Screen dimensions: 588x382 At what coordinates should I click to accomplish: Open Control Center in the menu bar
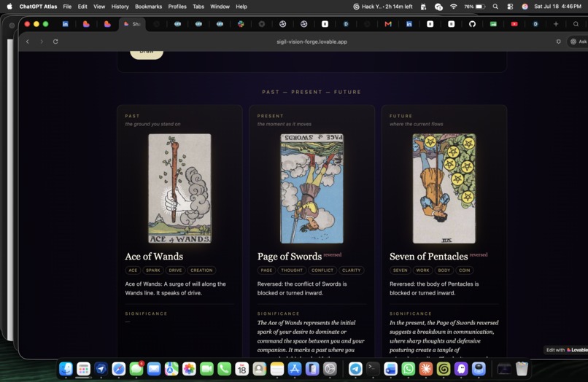pos(510,7)
